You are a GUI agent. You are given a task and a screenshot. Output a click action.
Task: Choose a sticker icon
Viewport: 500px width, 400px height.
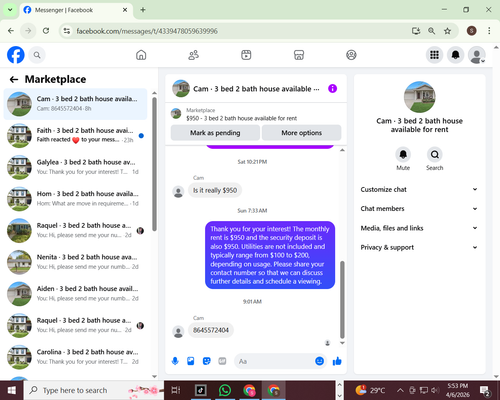[207, 361]
